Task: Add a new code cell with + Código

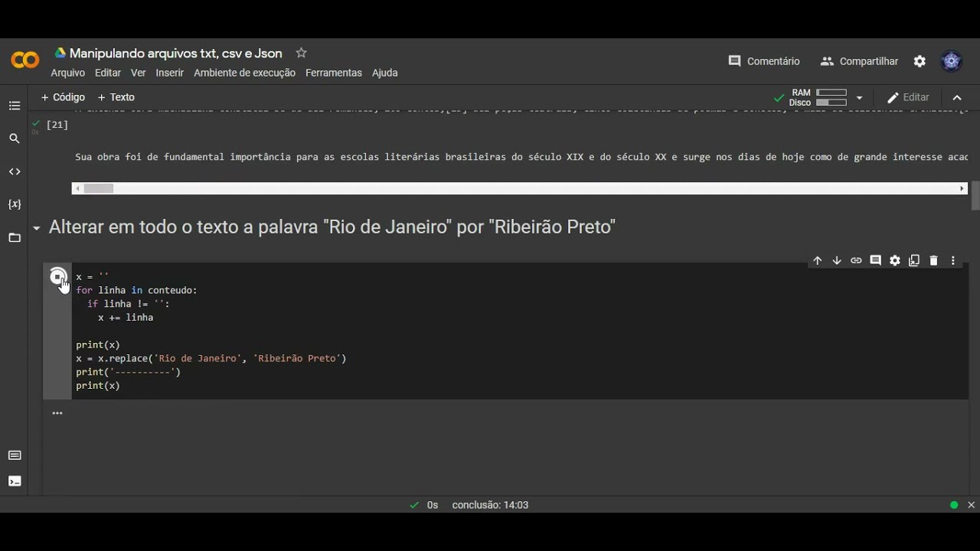Action: tap(63, 97)
